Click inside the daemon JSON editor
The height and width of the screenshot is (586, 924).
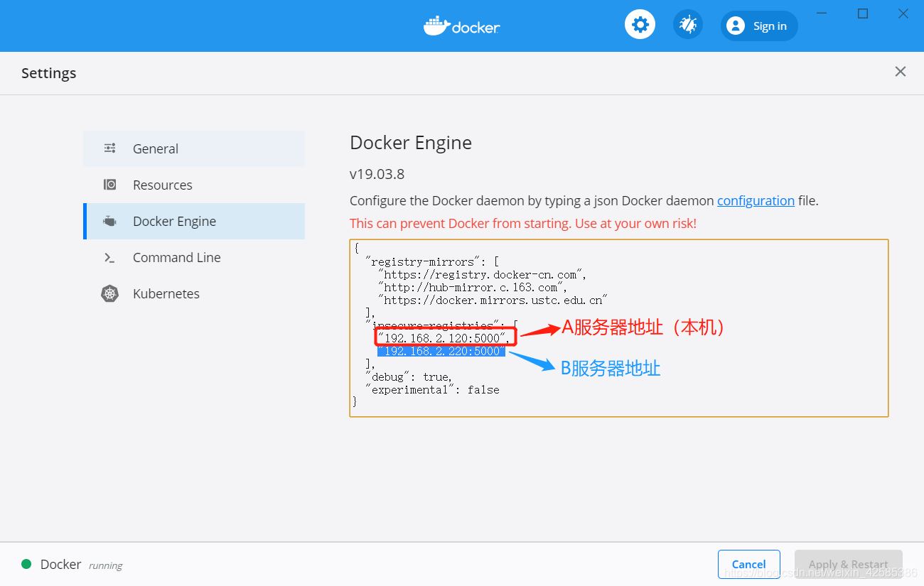pyautogui.click(x=619, y=327)
